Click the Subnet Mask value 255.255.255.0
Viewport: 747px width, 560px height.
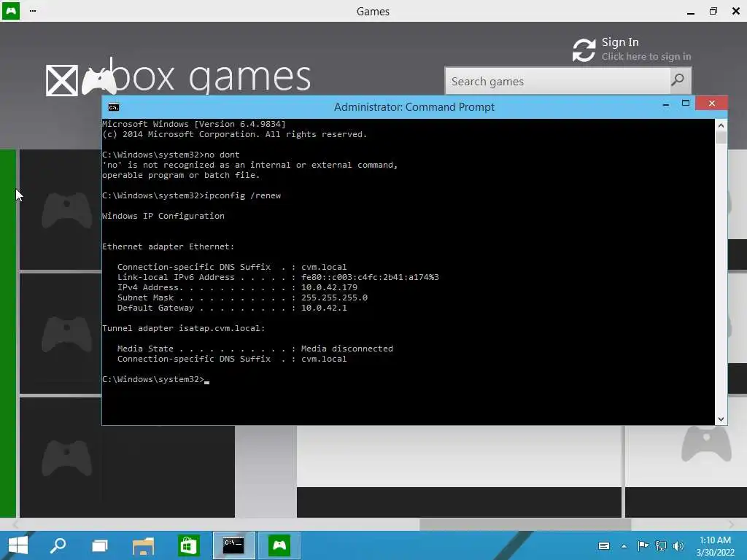coord(334,297)
